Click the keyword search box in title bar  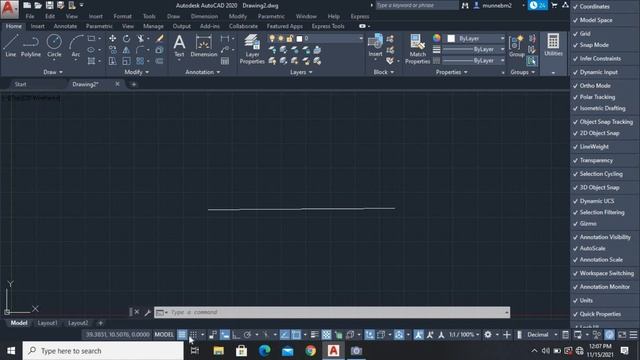click(x=416, y=5)
